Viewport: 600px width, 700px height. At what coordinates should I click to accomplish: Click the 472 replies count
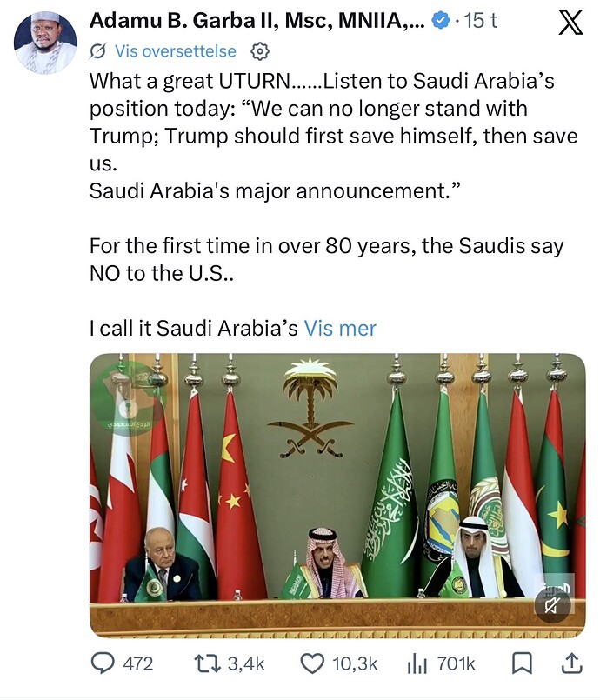[138, 663]
